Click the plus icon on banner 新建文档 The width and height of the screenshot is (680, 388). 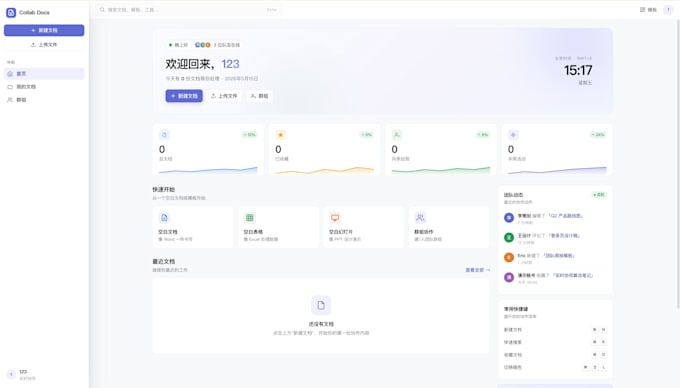pos(173,96)
